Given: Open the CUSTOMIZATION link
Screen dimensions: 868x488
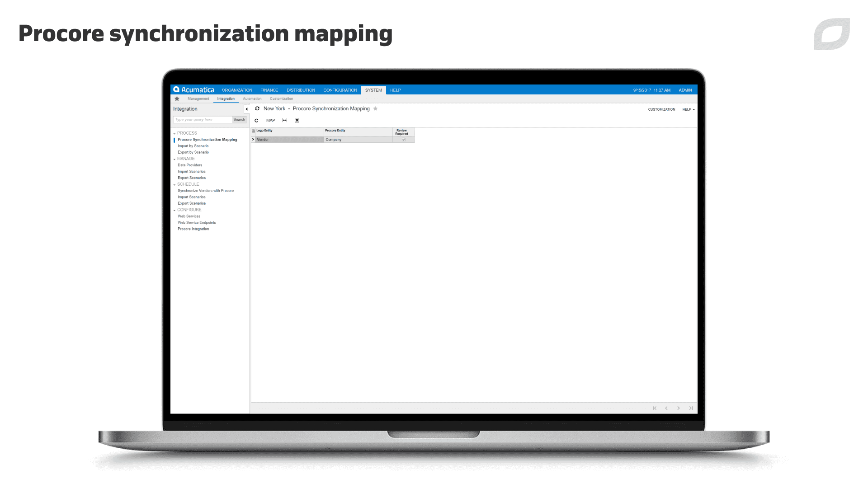Looking at the screenshot, I should [x=661, y=109].
